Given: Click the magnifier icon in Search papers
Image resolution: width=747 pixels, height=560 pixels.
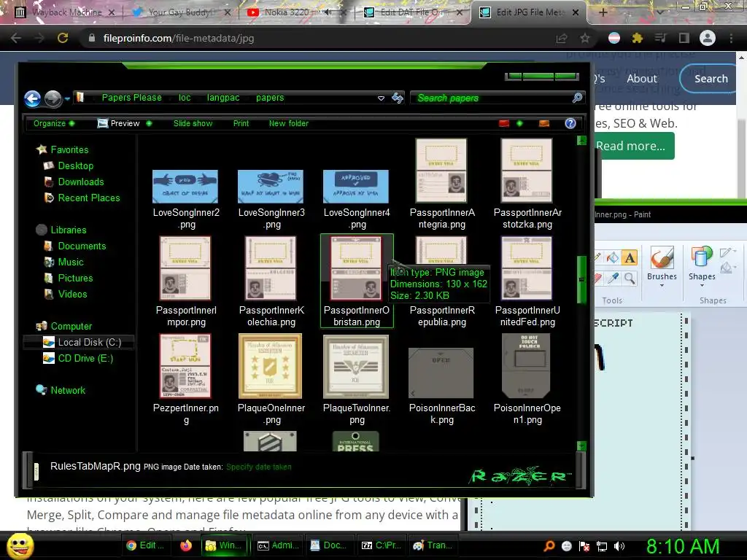Looking at the screenshot, I should [578, 98].
